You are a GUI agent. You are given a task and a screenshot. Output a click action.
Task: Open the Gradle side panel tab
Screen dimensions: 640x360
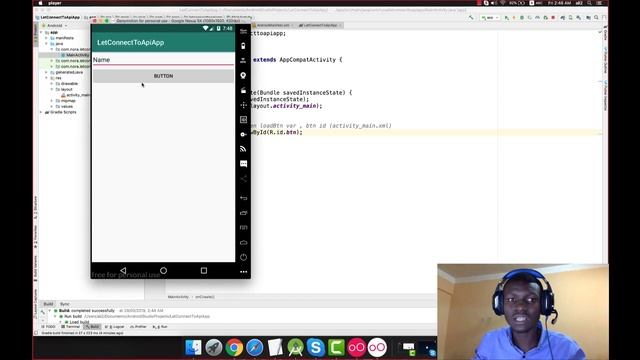(x=605, y=34)
